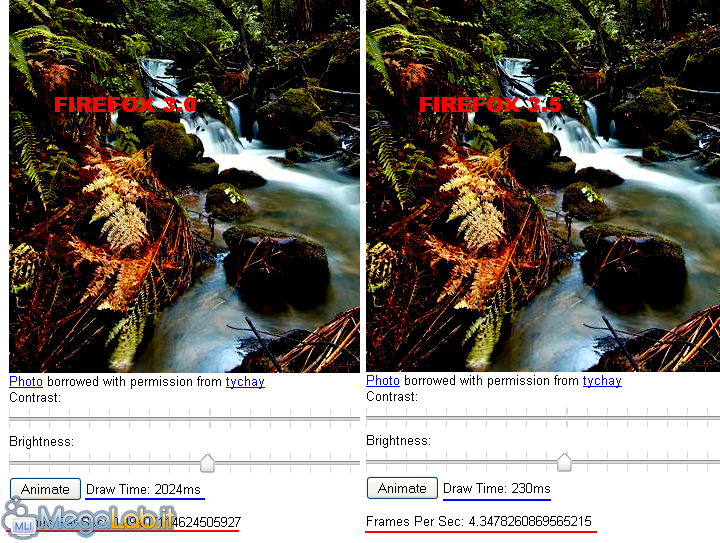Click the Brightness slider thumb in Firefox 3.0 panel
The image size is (720, 543).
208,463
